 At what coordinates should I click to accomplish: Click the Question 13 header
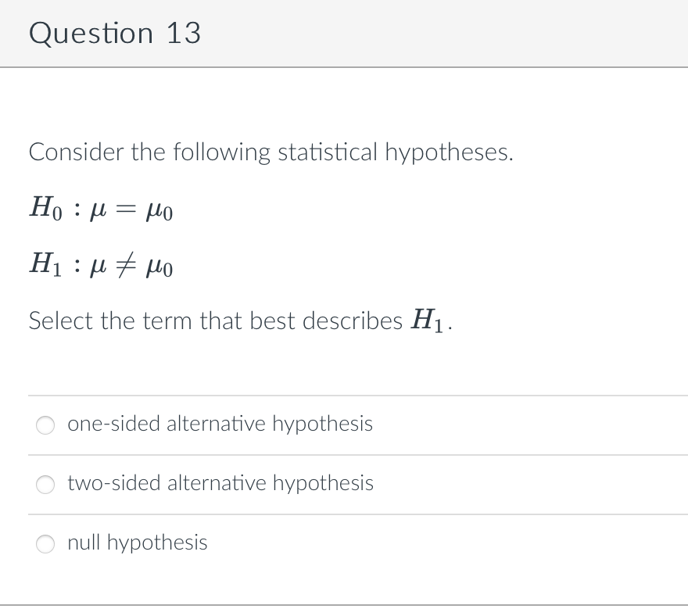pyautogui.click(x=115, y=33)
